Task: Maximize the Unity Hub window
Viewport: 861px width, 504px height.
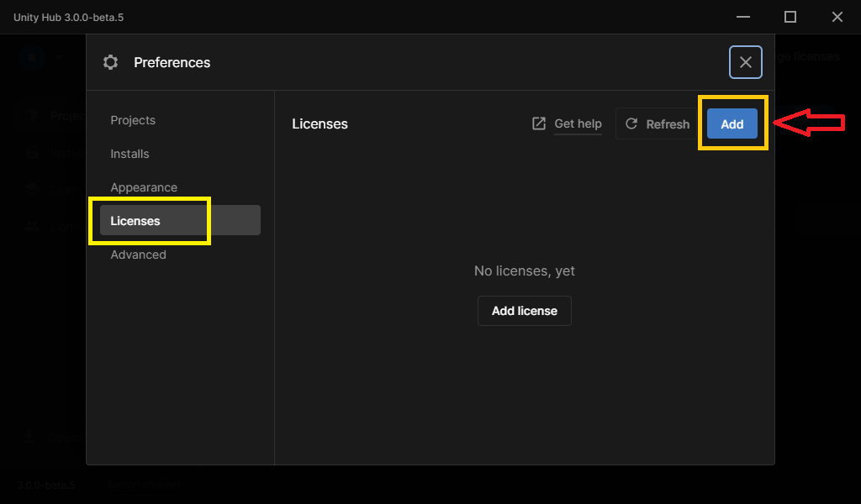Action: click(790, 17)
